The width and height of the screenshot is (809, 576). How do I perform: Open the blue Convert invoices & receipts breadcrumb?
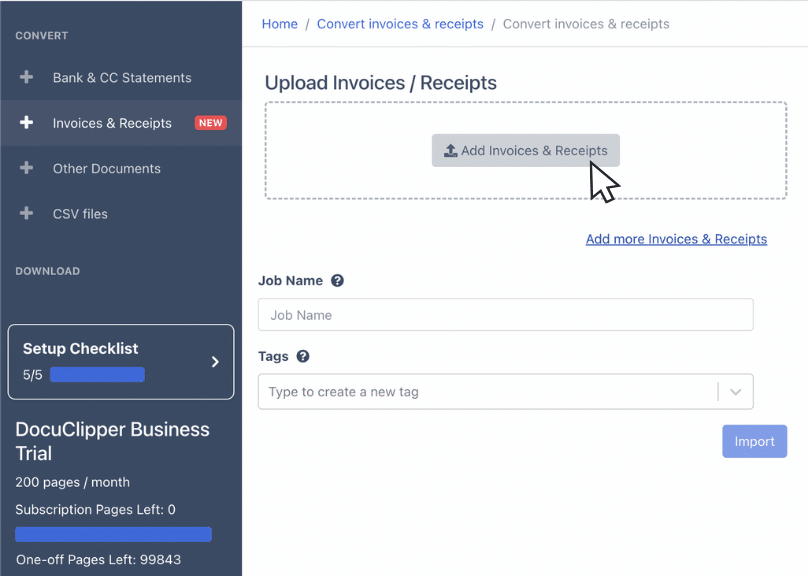(400, 24)
